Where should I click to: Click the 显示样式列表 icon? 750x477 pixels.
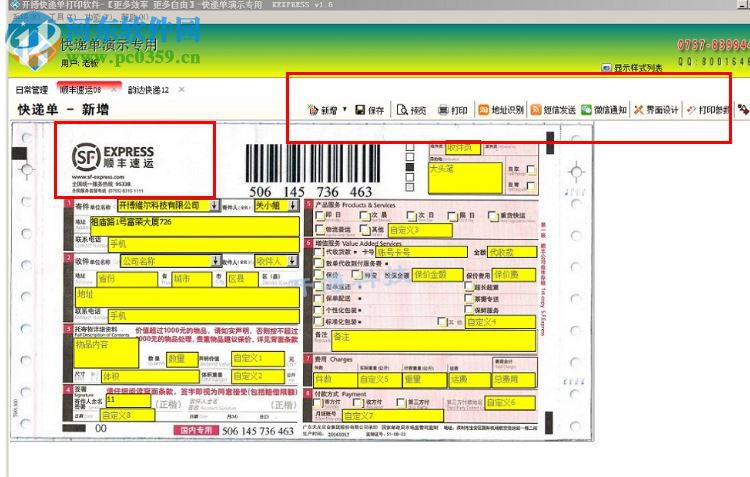[606, 68]
